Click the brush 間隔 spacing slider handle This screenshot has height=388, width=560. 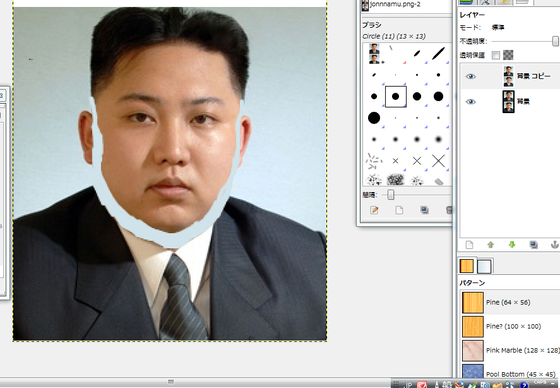(391, 195)
